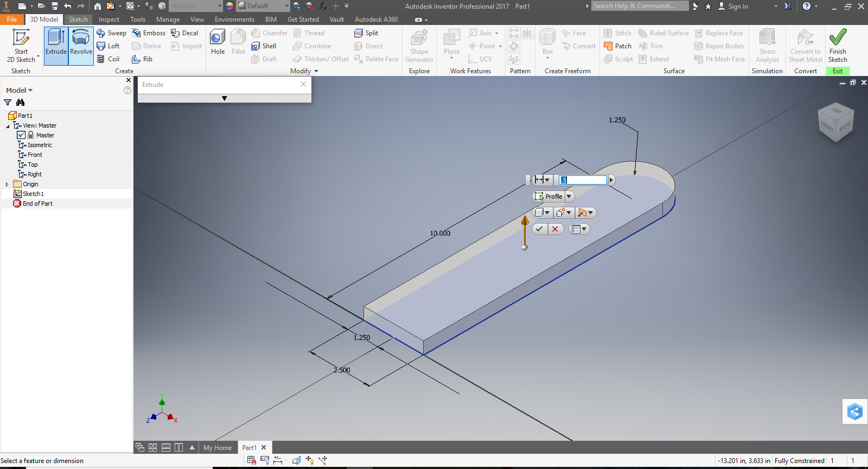This screenshot has height=469, width=868.
Task: Open the Default appearance dropdown
Action: (x=286, y=6)
